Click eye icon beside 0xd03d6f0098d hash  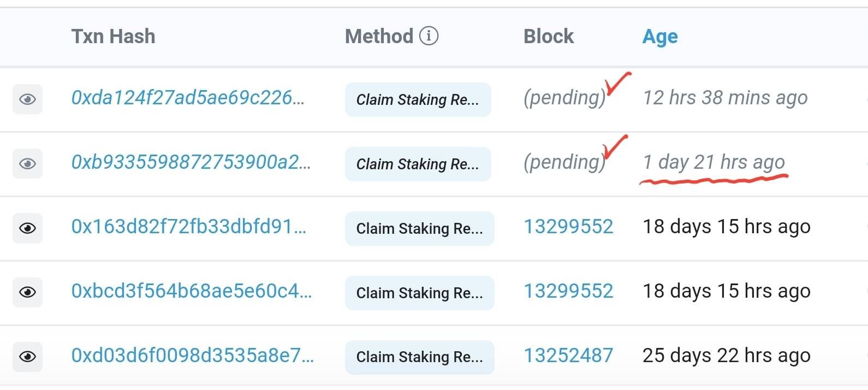pyautogui.click(x=27, y=357)
